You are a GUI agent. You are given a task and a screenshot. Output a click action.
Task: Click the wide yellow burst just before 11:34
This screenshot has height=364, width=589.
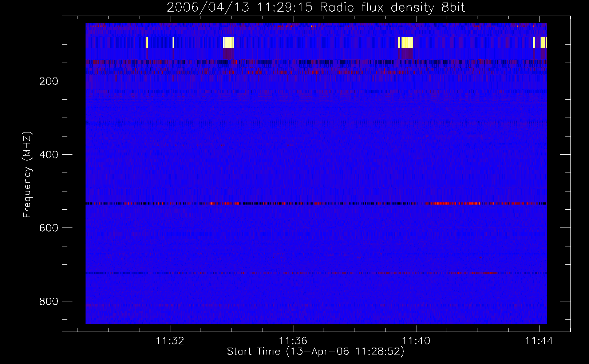tap(229, 43)
